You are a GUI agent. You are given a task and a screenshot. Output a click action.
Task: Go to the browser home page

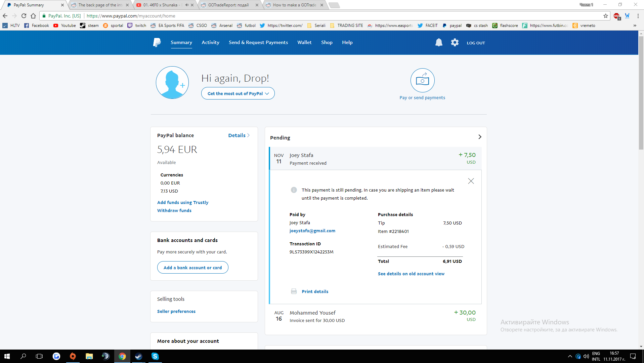click(x=33, y=16)
